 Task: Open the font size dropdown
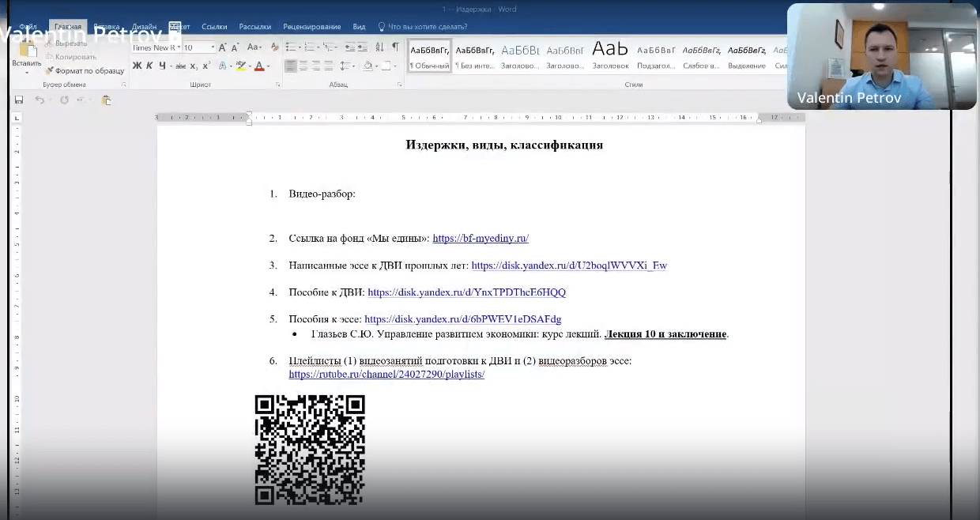(x=213, y=47)
